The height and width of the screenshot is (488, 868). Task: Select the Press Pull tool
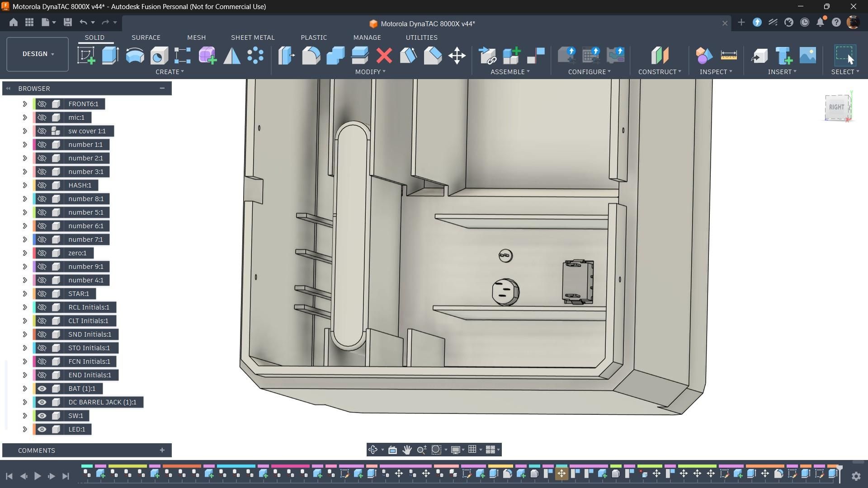click(287, 56)
